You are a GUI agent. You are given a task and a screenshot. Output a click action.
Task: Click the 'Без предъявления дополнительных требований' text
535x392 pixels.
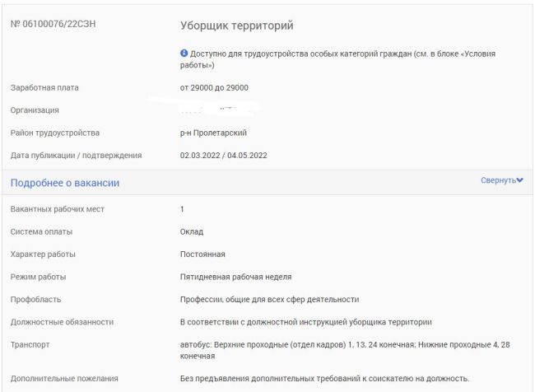pyautogui.click(x=324, y=378)
